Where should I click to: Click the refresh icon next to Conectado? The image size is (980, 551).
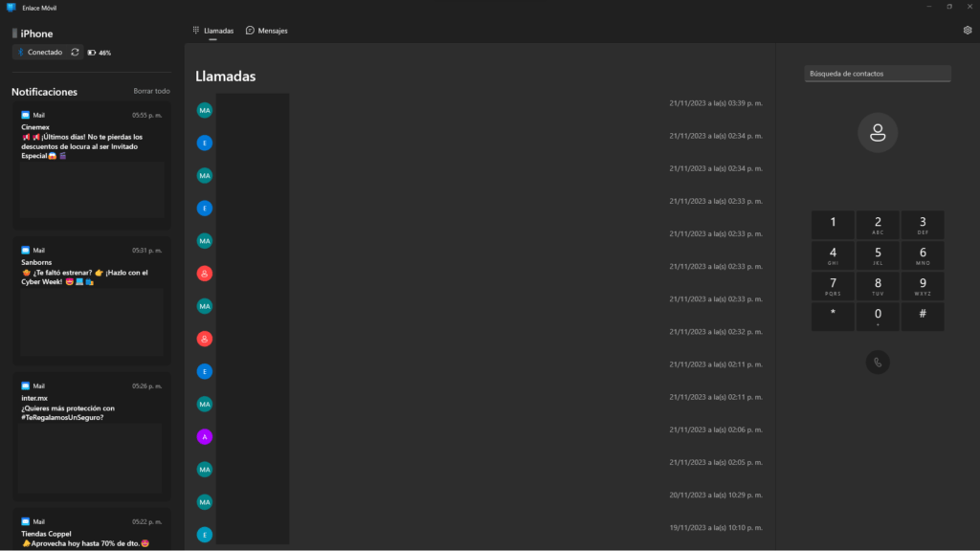[75, 53]
